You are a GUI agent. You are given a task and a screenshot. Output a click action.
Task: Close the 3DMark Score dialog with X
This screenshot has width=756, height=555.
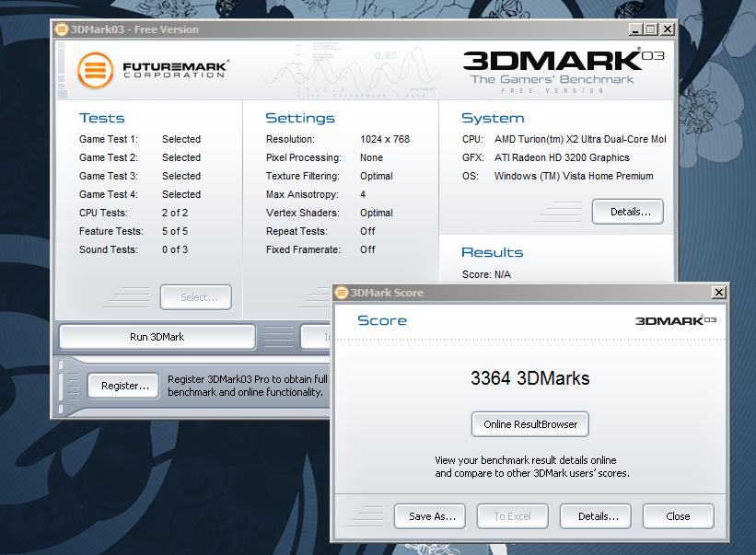719,293
